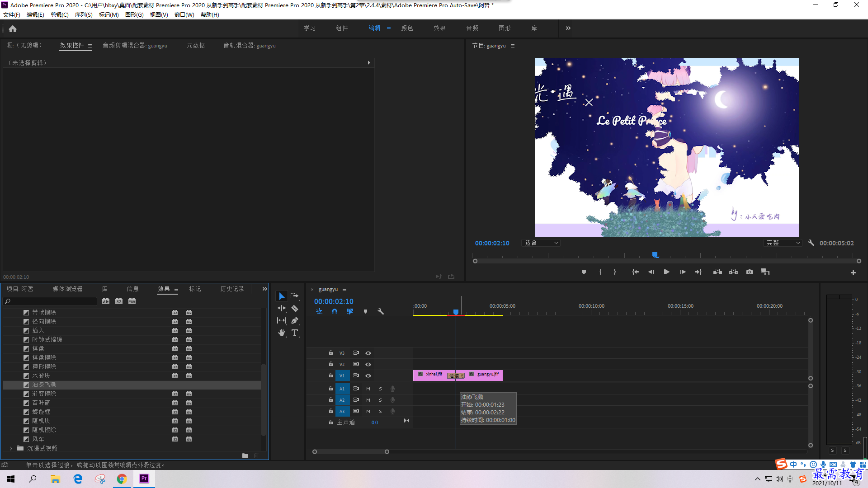This screenshot has width=868, height=488.
Task: Select the Ripple Edit tool
Action: pos(282,308)
